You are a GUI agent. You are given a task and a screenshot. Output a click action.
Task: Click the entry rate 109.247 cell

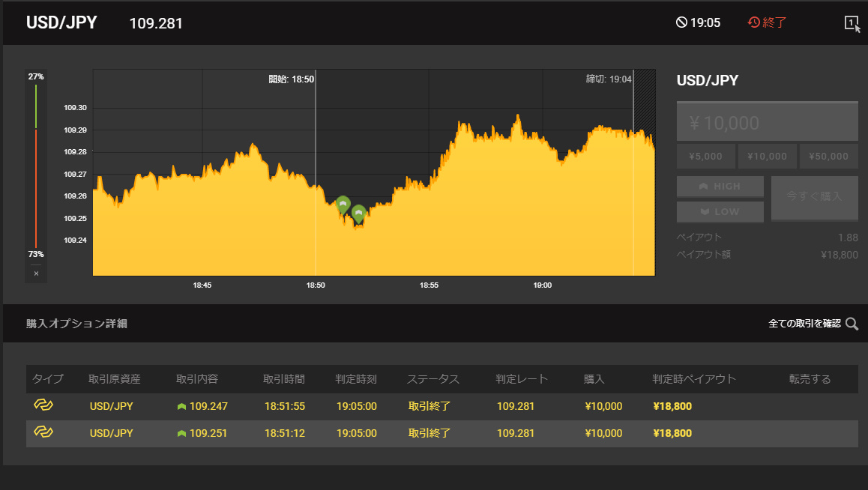pyautogui.click(x=208, y=406)
